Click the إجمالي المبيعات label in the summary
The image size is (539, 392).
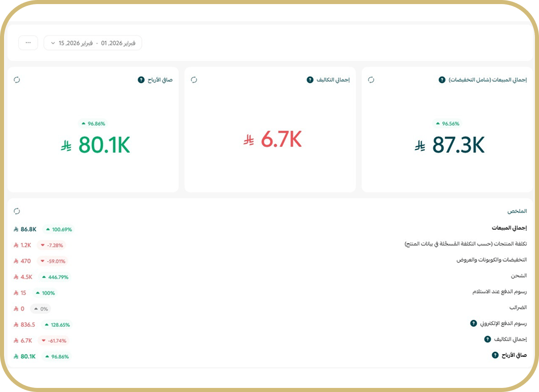coord(509,228)
